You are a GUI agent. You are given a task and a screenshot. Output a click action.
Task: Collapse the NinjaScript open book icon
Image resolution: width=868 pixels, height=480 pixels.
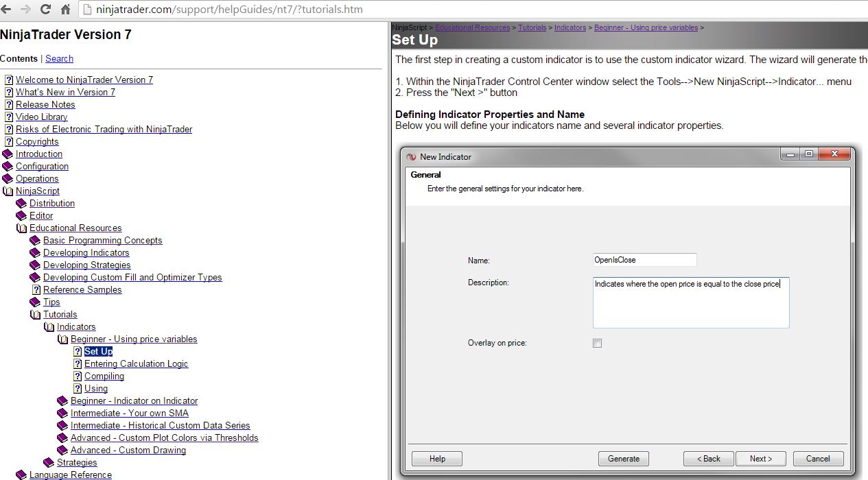[x=8, y=191]
